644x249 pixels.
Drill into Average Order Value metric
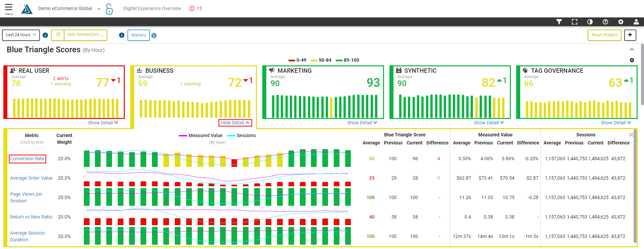31,178
